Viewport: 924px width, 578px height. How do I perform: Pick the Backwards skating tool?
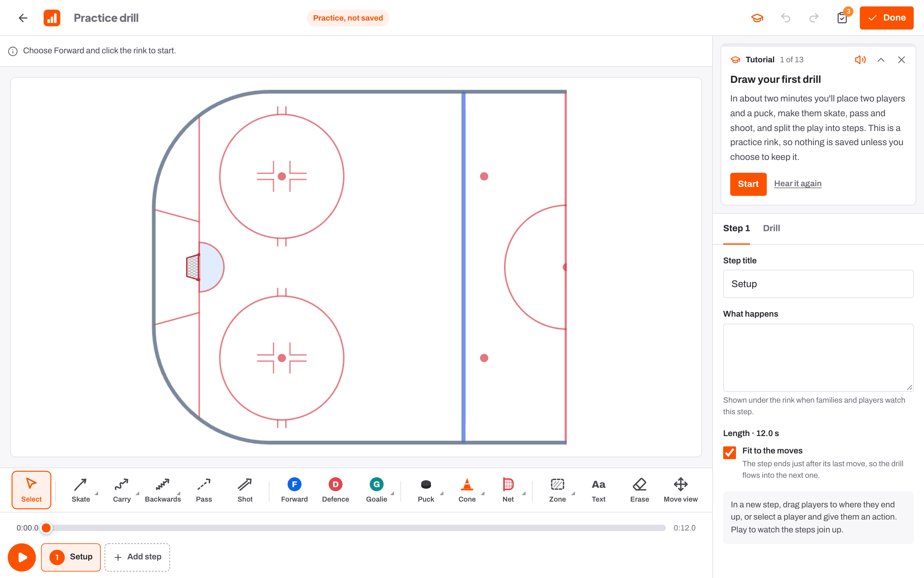(163, 490)
